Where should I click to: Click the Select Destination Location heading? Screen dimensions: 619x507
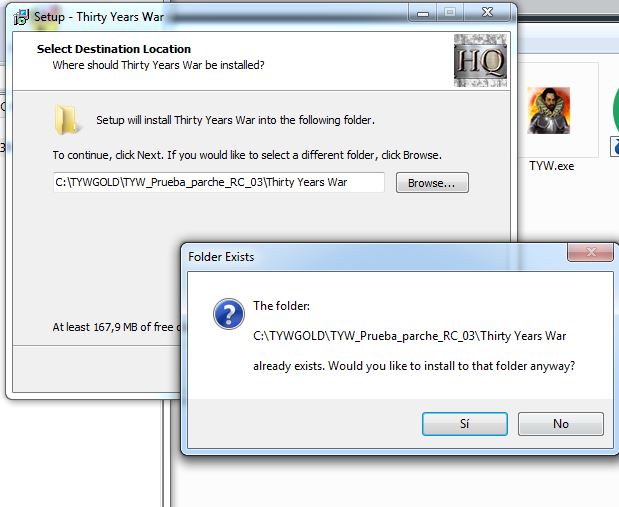pos(113,49)
